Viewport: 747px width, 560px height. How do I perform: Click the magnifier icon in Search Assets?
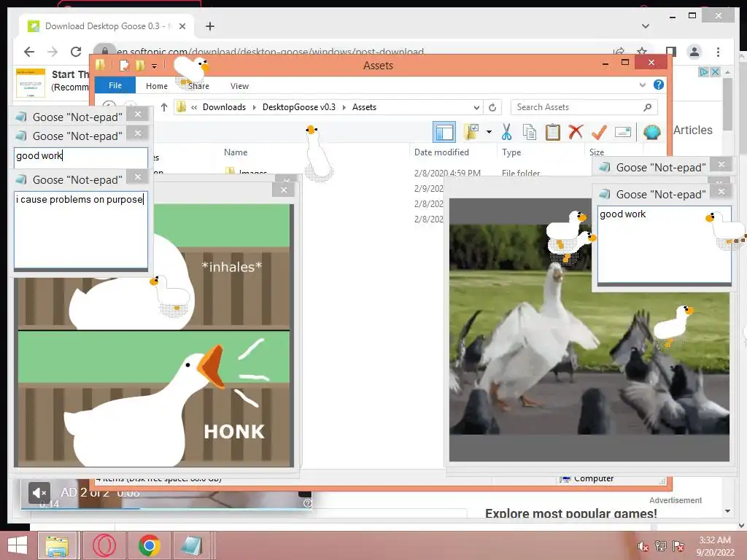pyautogui.click(x=647, y=107)
